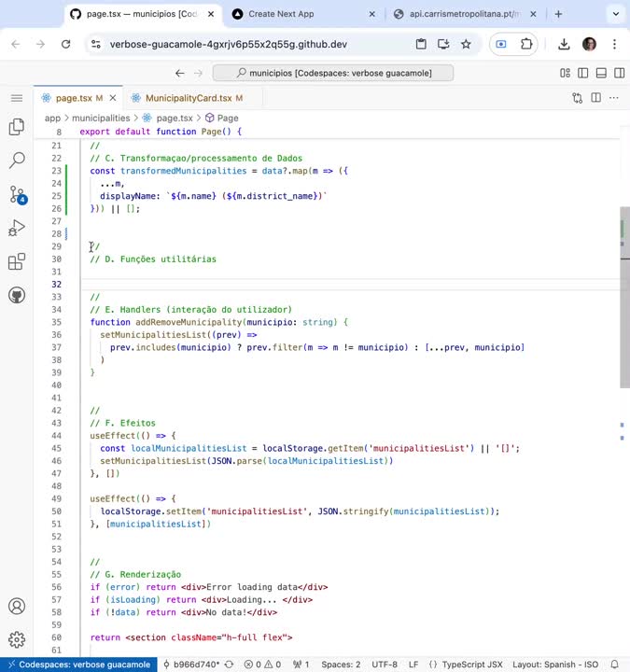Switch to api.carrismetropolitana.pt browser tab

point(465,14)
